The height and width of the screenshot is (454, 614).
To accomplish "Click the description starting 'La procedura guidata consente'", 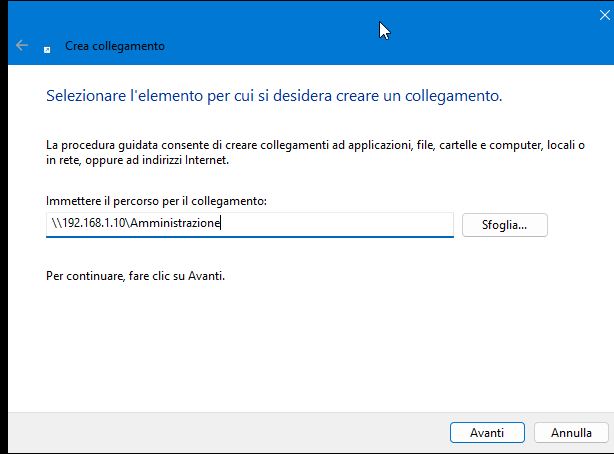I will pos(315,152).
